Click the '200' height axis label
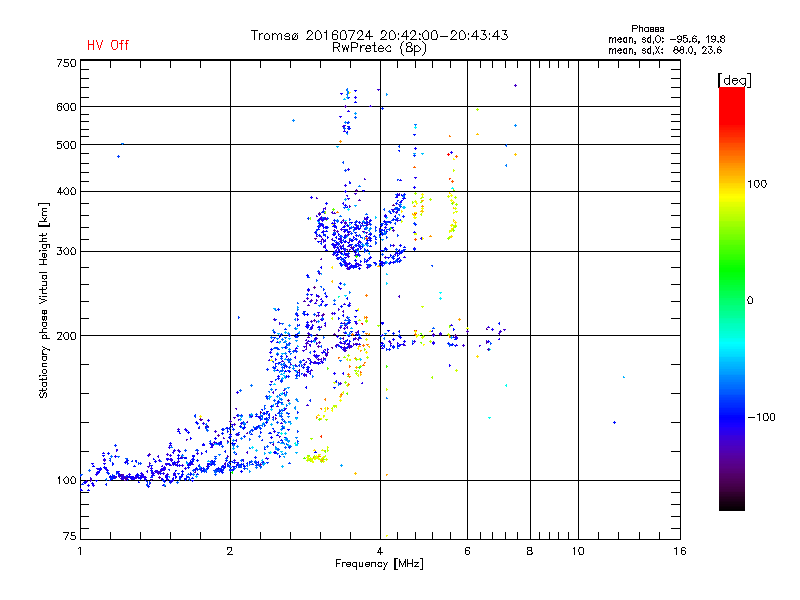This screenshot has height=600, width=800. (x=66, y=336)
